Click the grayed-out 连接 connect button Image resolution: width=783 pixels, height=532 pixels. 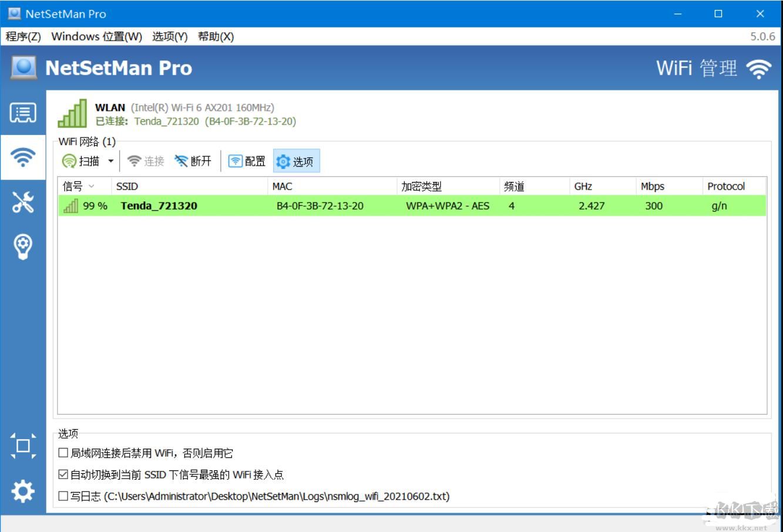click(144, 161)
